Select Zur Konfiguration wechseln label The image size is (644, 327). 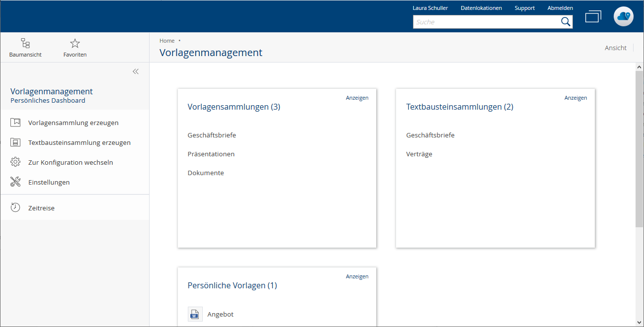pos(71,162)
